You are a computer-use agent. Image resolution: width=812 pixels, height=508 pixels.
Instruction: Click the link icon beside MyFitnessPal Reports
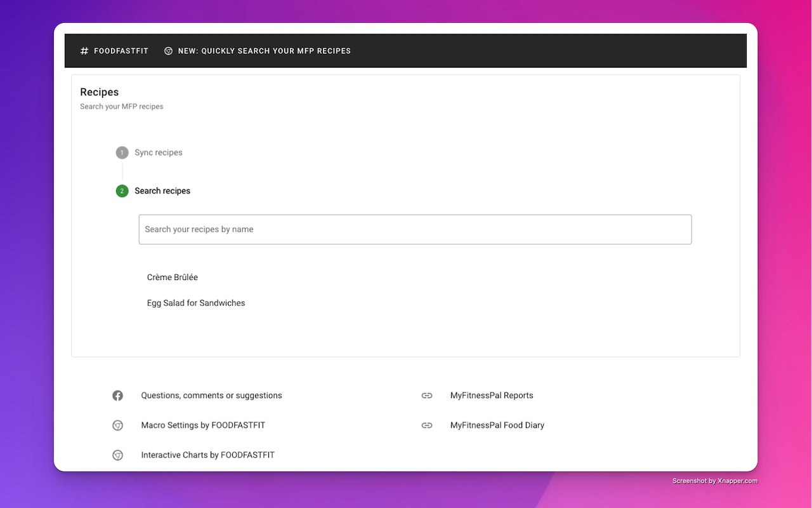pyautogui.click(x=427, y=396)
